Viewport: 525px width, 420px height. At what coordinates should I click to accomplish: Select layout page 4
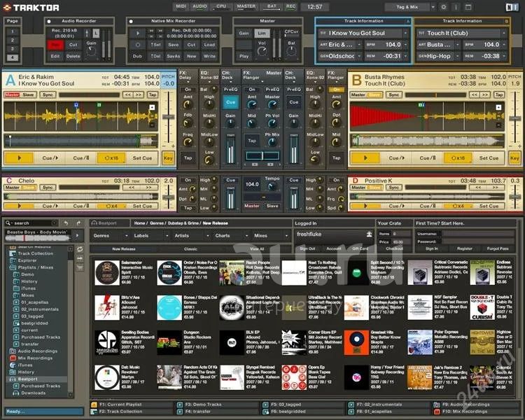(13, 57)
